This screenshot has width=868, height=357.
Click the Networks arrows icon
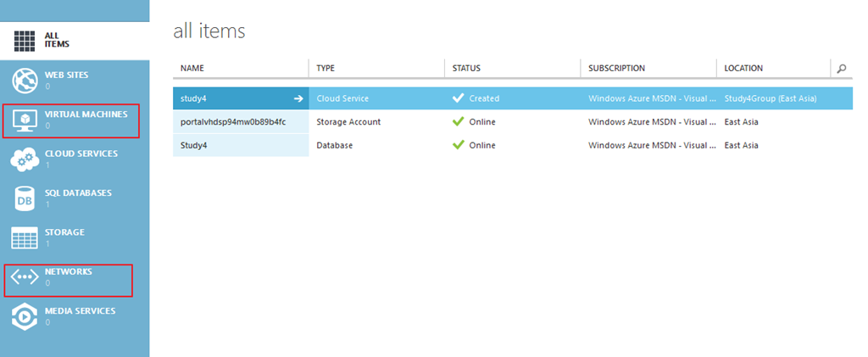click(25, 277)
